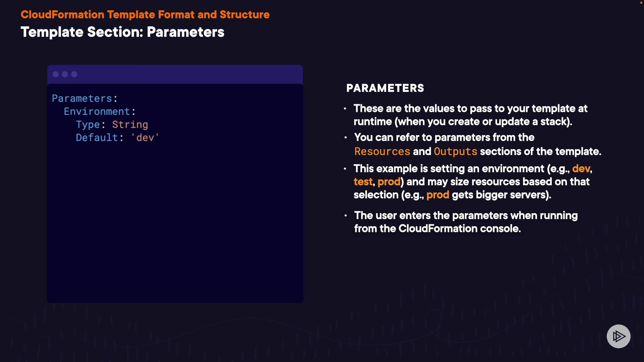Click the purple code window title bar
644x362 pixels.
pyautogui.click(x=188, y=74)
